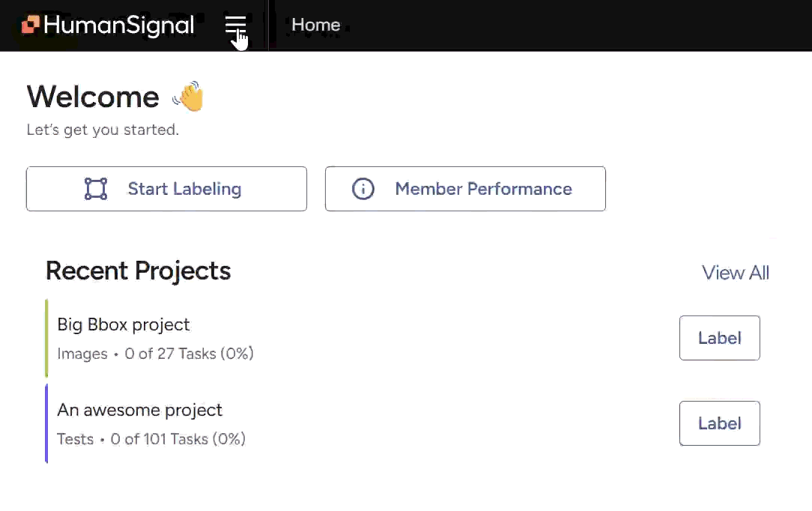
Task: Open the An awesome project title
Action: (139, 410)
